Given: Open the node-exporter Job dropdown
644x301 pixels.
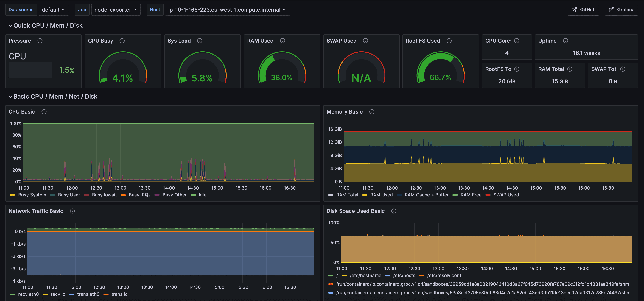Looking at the screenshot, I should tap(116, 10).
